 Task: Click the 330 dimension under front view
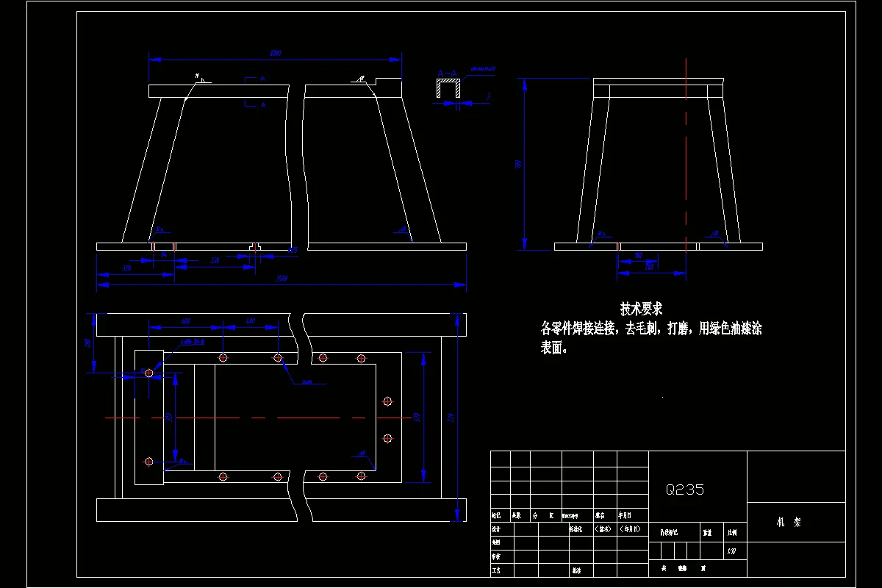point(215,261)
